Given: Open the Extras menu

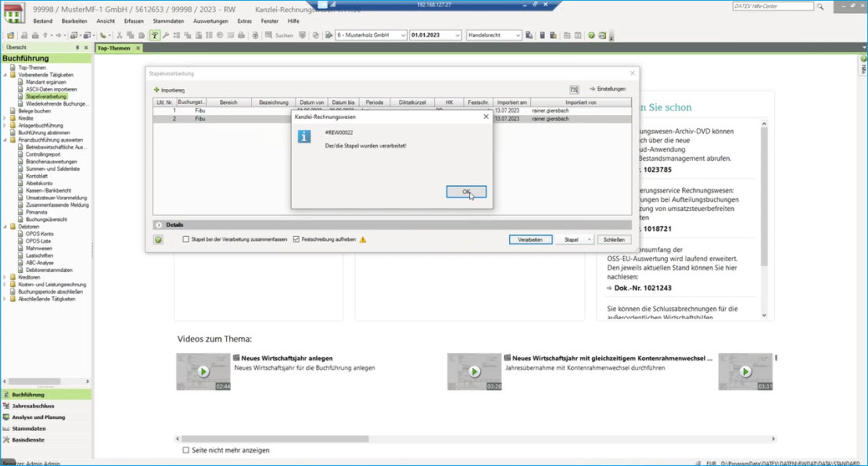Looking at the screenshot, I should click(x=244, y=21).
